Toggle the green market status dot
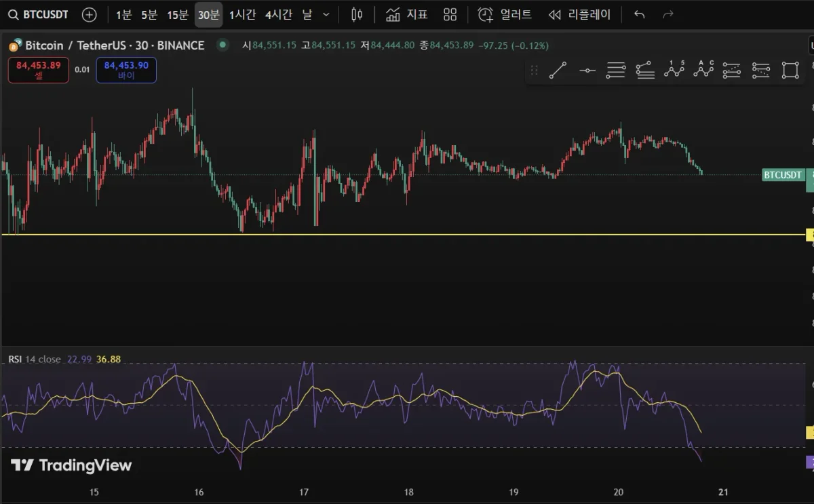The image size is (814, 504). pyautogui.click(x=222, y=45)
